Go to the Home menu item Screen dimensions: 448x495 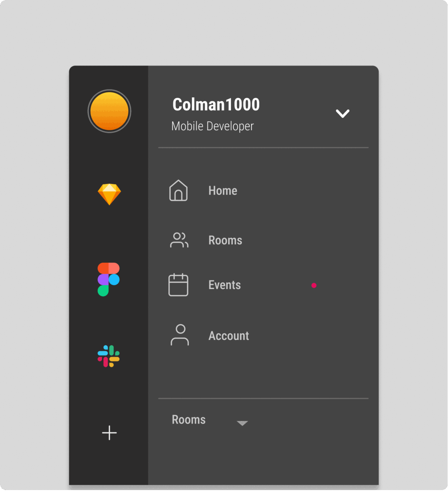click(223, 191)
